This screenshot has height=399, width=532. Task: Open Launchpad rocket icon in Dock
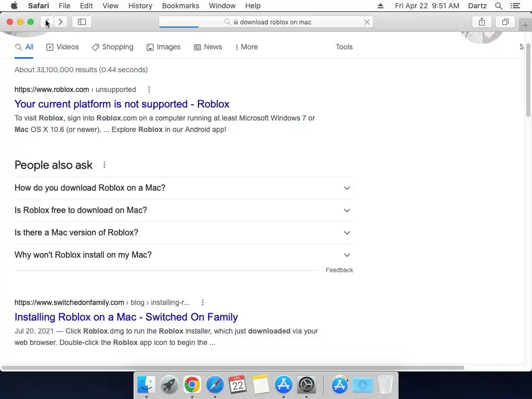pos(169,385)
